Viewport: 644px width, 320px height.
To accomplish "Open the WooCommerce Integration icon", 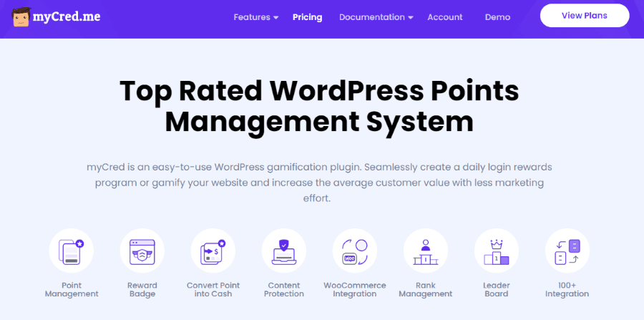I will tap(355, 251).
